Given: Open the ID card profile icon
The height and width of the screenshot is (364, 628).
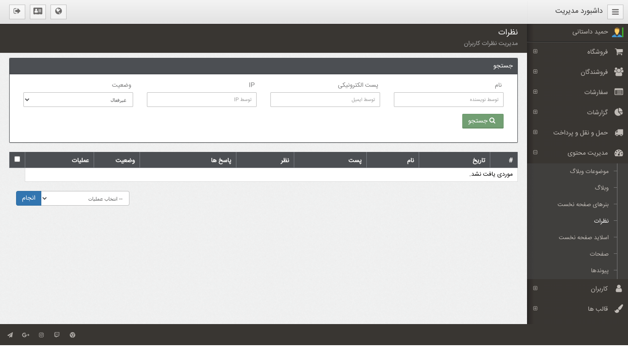Looking at the screenshot, I should pos(38,11).
